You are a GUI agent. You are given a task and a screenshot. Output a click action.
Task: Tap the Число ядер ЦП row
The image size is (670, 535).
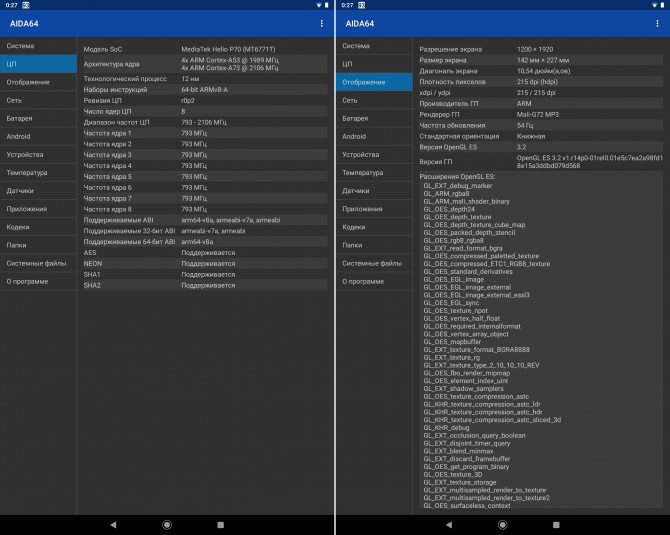[x=205, y=112]
